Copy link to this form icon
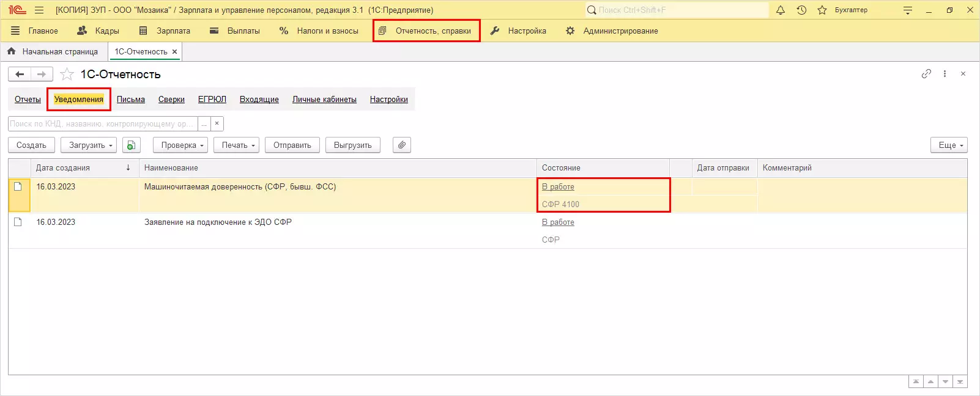The image size is (980, 396). [926, 73]
